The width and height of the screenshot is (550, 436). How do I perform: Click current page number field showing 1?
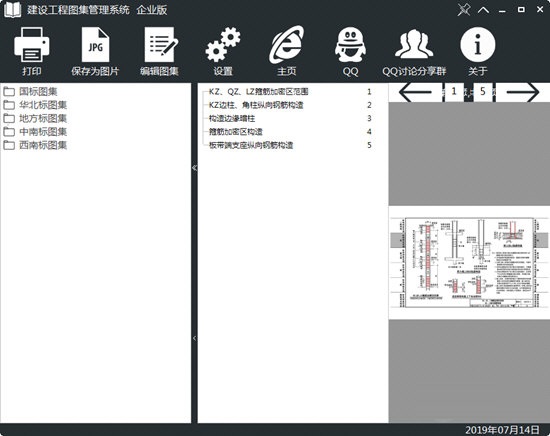[454, 92]
